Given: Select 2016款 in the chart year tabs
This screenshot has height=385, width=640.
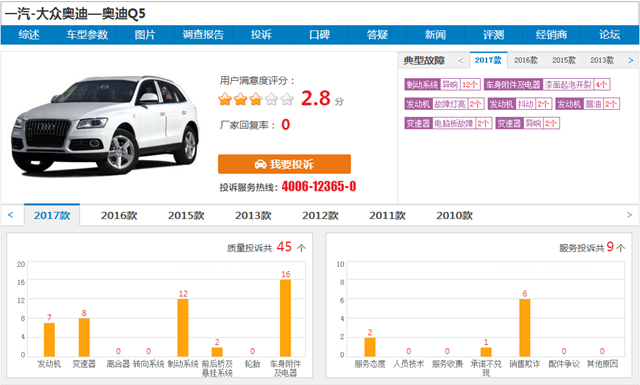Looking at the screenshot, I should coord(119,216).
